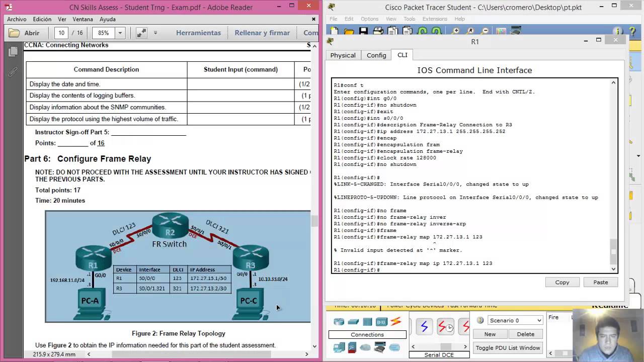
Task: Toggle the fit-window expand icon in Adobe Reader
Action: point(141,33)
